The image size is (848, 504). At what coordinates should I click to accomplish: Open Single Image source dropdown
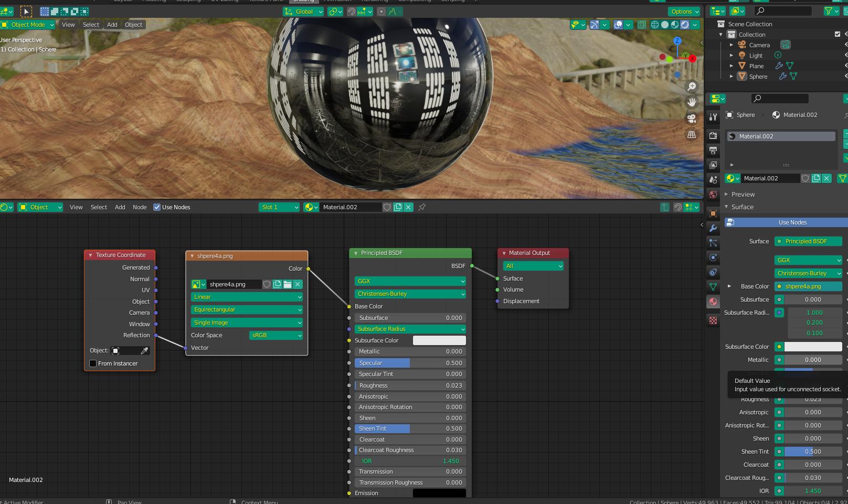pos(247,323)
